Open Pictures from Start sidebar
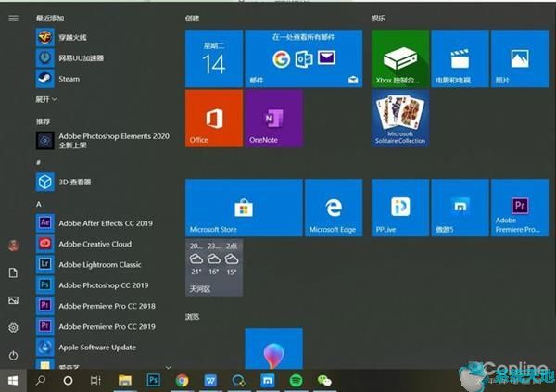 click(x=13, y=300)
